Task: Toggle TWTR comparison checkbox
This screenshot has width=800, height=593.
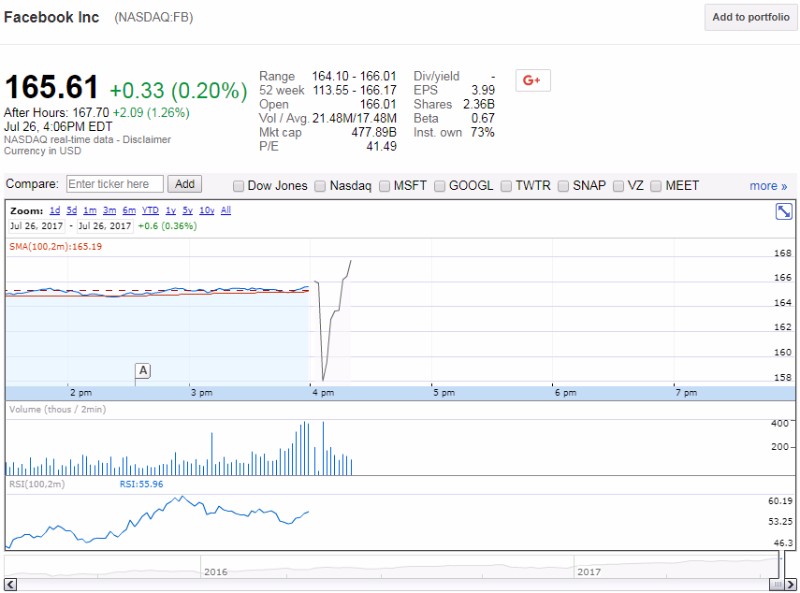Action: pyautogui.click(x=506, y=186)
